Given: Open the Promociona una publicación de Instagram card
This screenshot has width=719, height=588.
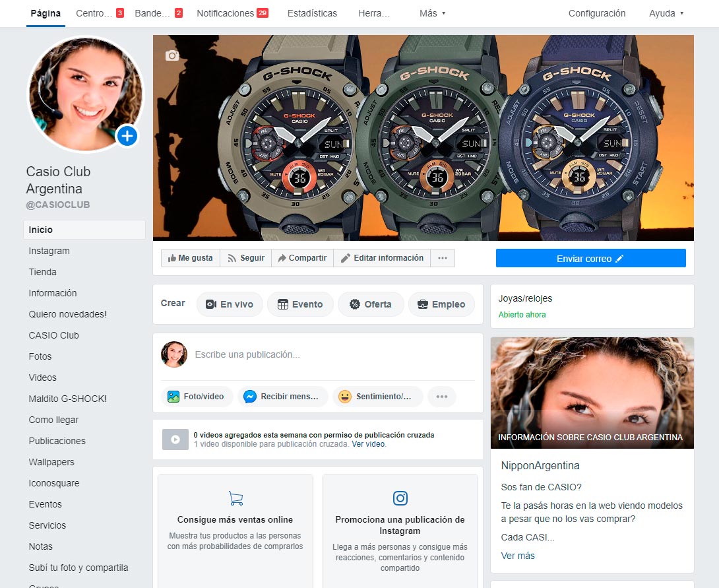Looking at the screenshot, I should point(400,531).
